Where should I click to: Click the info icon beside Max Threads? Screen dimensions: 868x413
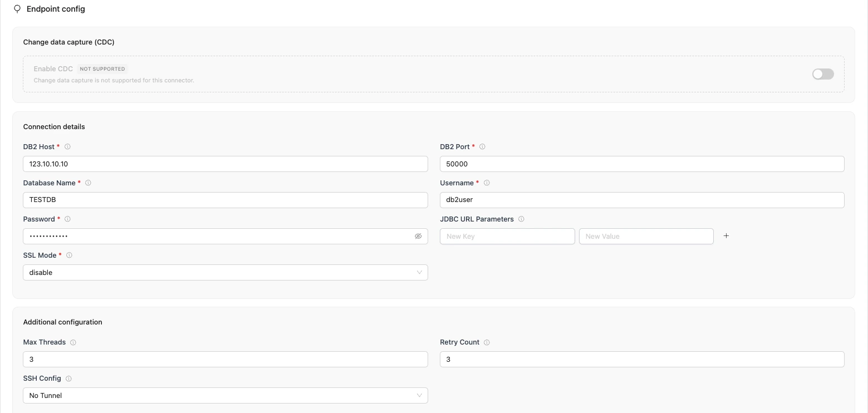pos(73,343)
